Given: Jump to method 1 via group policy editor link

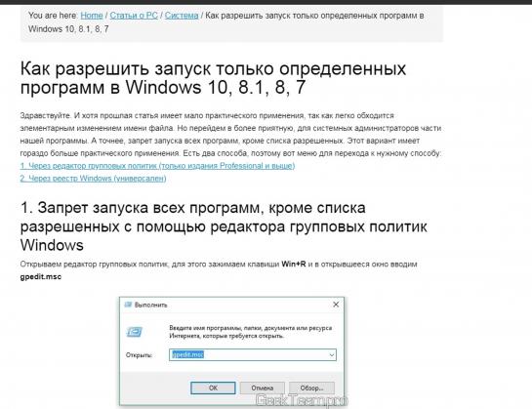Looking at the screenshot, I should click(157, 166).
